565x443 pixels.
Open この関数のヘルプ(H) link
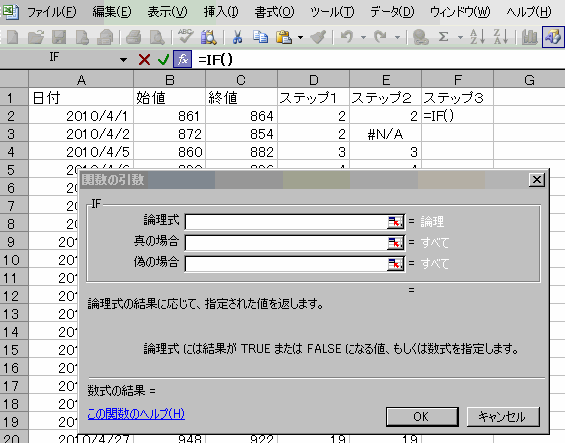(136, 413)
